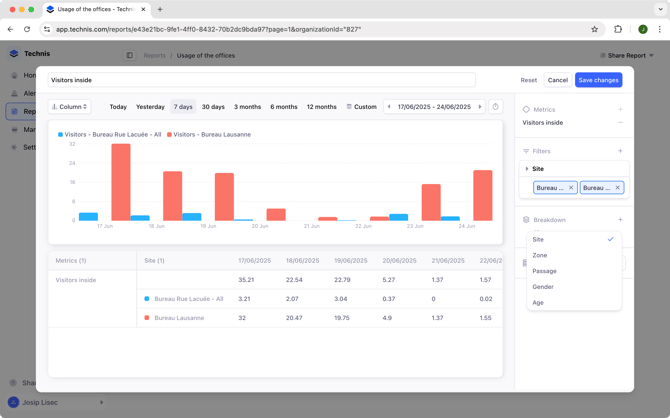Viewport: 670px width, 418px height.
Task: Choose Gender breakdown option
Action: (x=543, y=287)
